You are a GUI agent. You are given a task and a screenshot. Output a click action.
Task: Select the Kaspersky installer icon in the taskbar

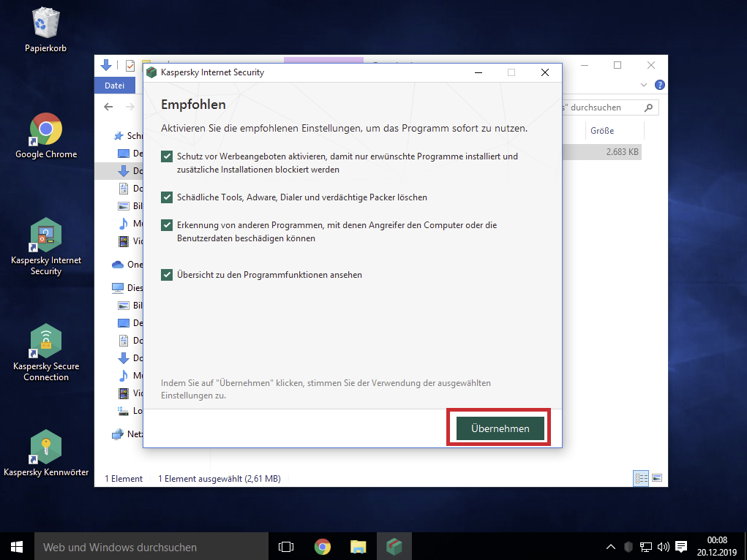[394, 547]
